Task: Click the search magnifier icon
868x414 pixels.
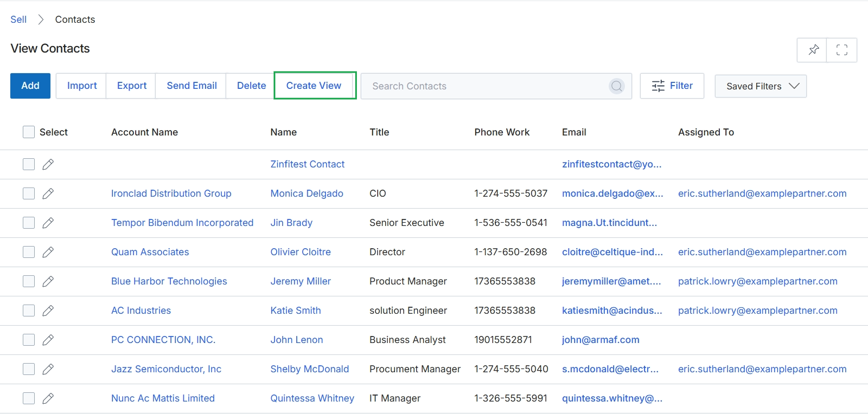Action: tap(617, 86)
